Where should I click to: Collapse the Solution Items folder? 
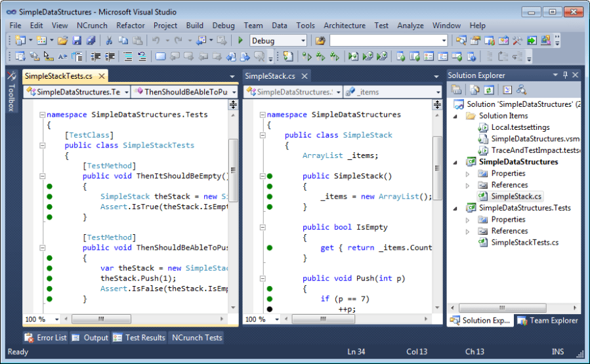click(455, 116)
